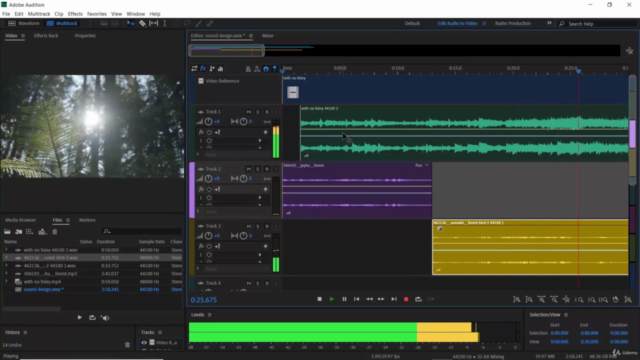Expand Track 1 automation lane arrow
This screenshot has width=640, height=360.
[x=198, y=155]
